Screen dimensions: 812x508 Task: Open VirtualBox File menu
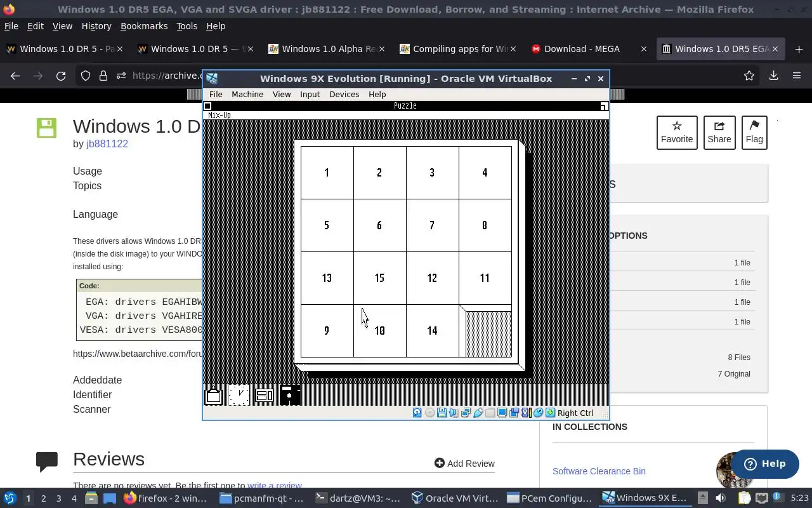[x=216, y=94]
